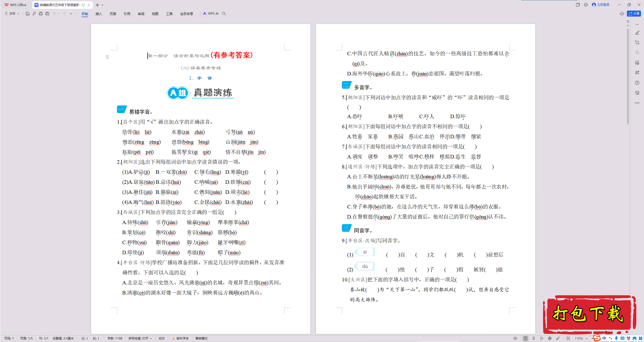644x342 pixels.
Task: Click the cloud comment icon beside 分享
Action: [622, 14]
